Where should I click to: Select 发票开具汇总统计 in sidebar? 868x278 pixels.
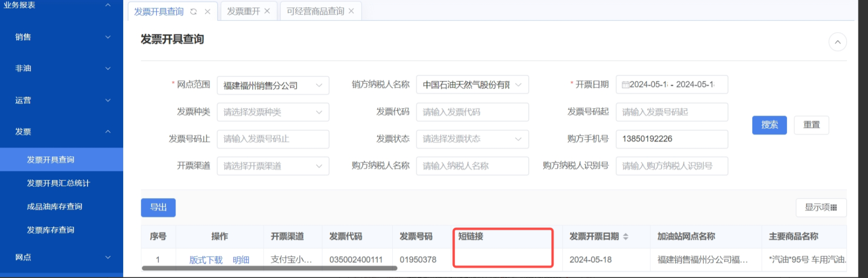point(58,183)
